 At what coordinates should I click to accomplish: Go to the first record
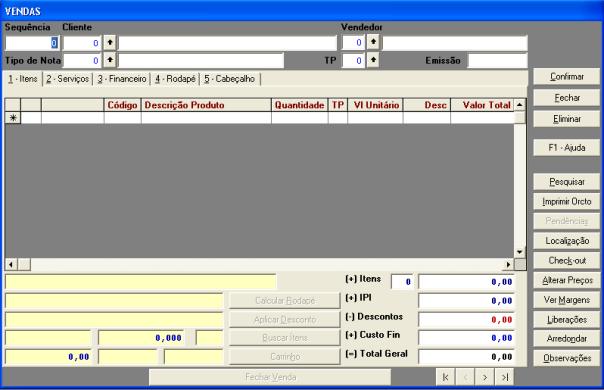point(445,377)
